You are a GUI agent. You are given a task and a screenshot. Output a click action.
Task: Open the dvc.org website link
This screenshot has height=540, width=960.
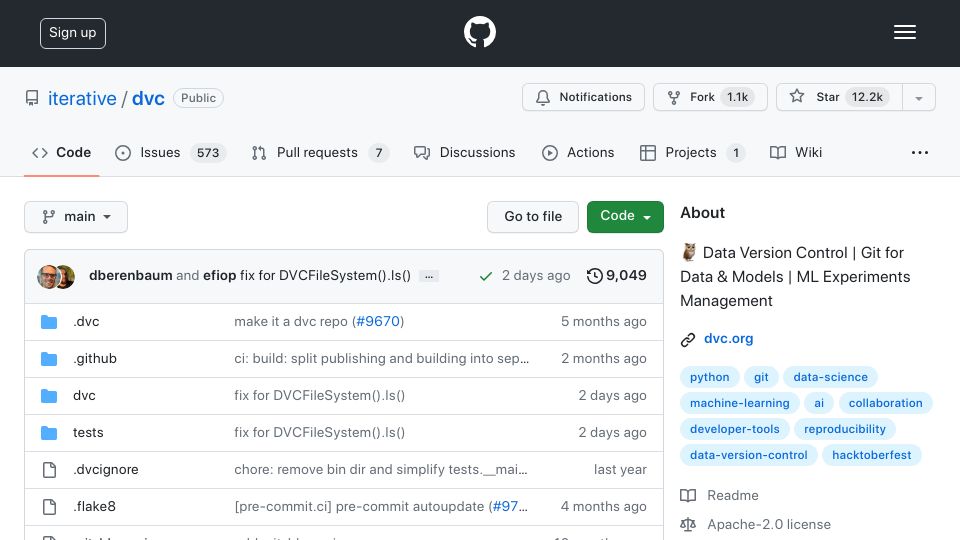[729, 339]
